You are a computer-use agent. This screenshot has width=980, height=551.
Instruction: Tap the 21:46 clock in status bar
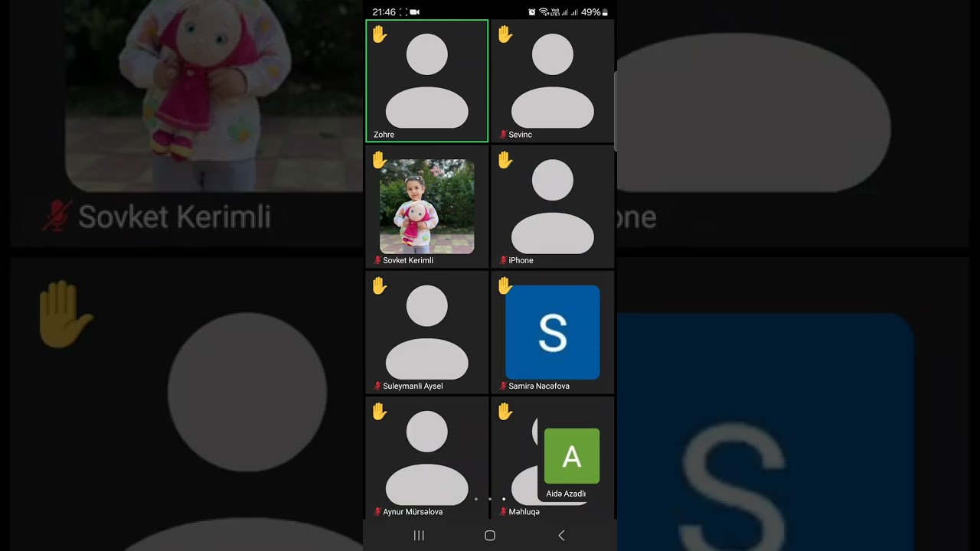pos(384,12)
